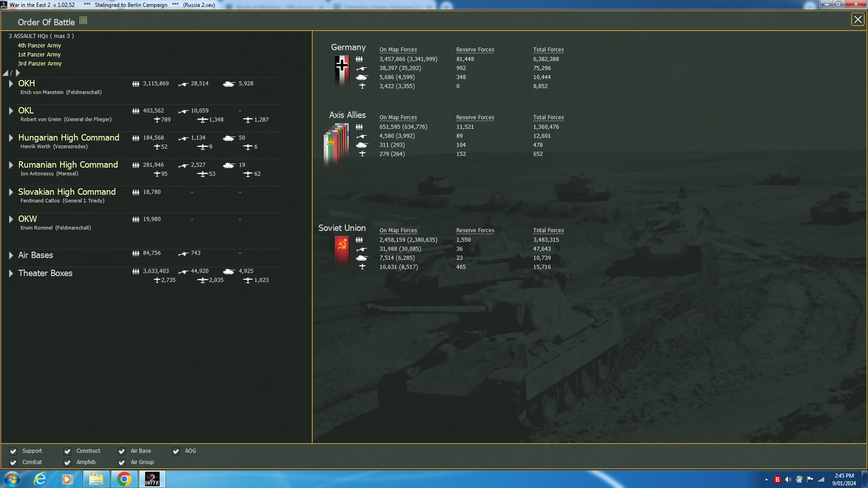Click the icon next to Order Of Battle title
This screenshot has width=868, height=488.
click(x=83, y=21)
